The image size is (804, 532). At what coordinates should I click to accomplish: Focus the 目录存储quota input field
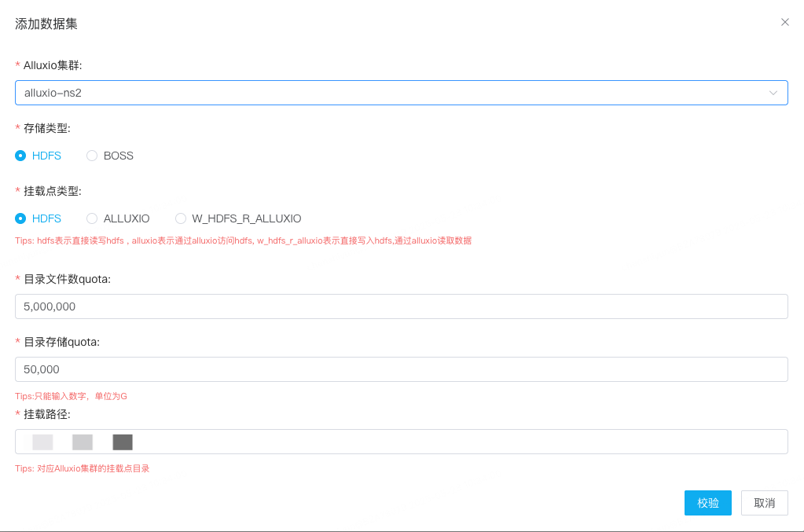[402, 369]
